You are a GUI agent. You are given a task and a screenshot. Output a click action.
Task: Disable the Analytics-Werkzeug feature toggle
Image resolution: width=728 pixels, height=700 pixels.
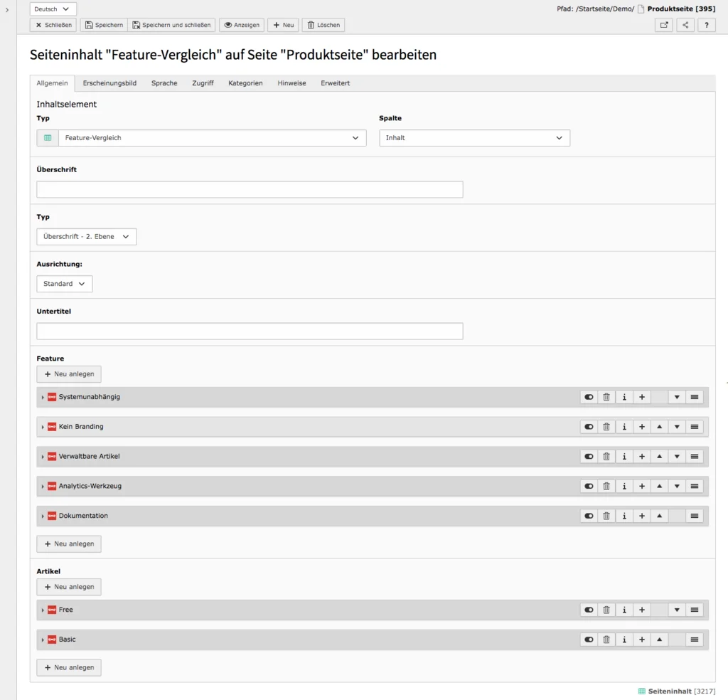[588, 486]
